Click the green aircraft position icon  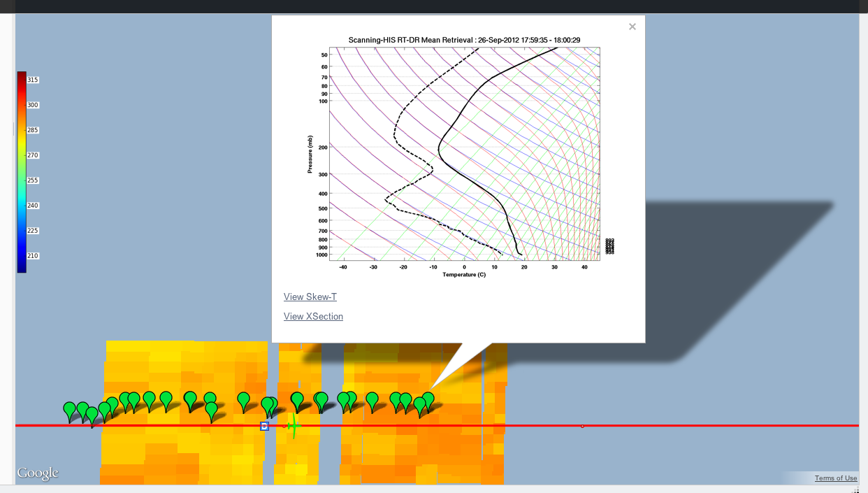294,426
